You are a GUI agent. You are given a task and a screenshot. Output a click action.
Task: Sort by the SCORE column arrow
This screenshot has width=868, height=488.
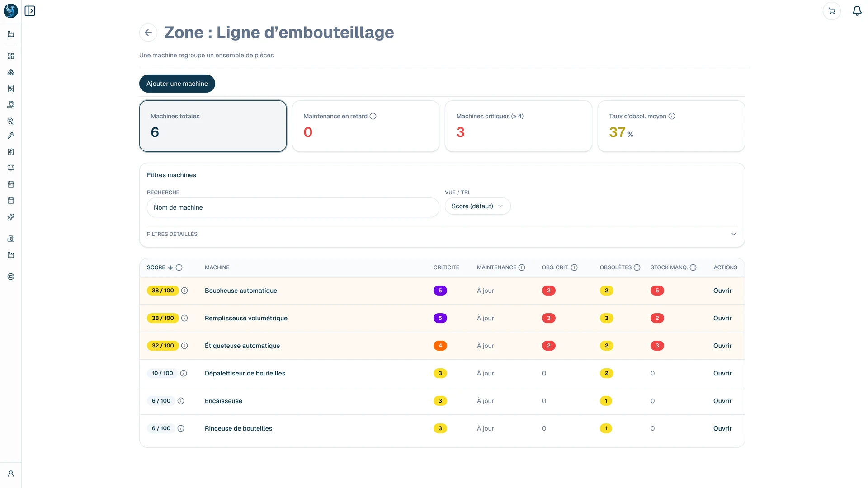(170, 267)
